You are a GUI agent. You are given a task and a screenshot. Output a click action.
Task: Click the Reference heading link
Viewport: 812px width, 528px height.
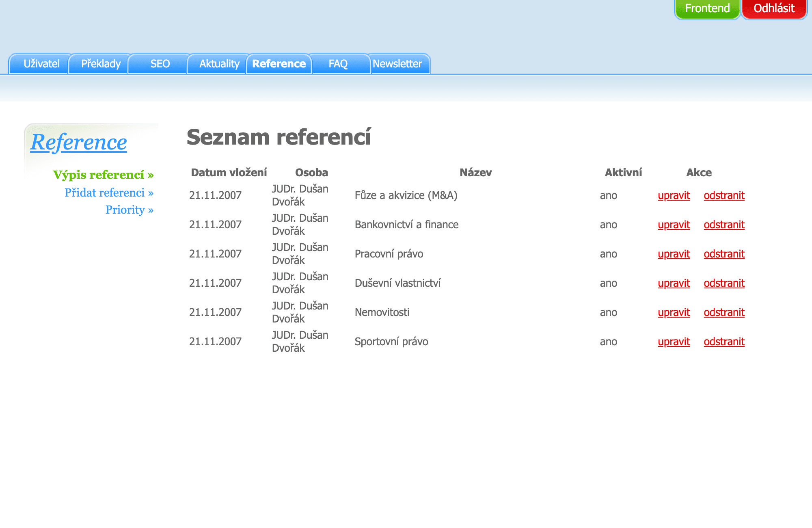point(79,143)
